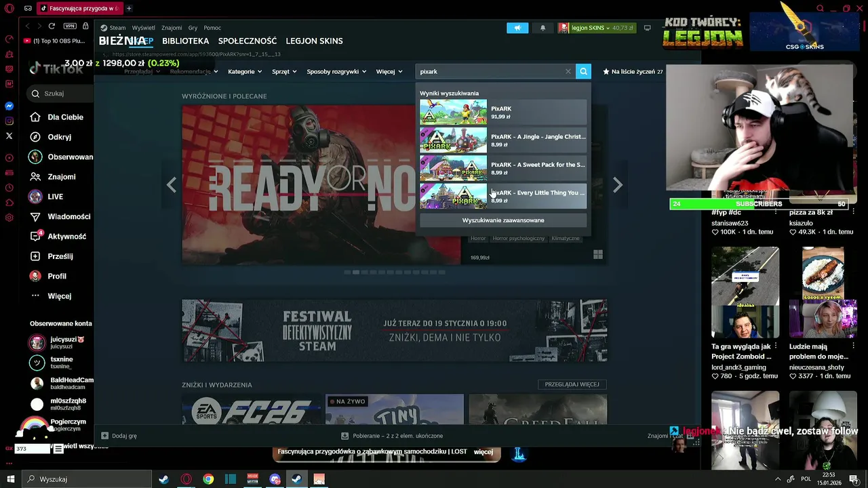Open Steam notifications bell
Viewport: 868px width, 488px height.
click(542, 28)
